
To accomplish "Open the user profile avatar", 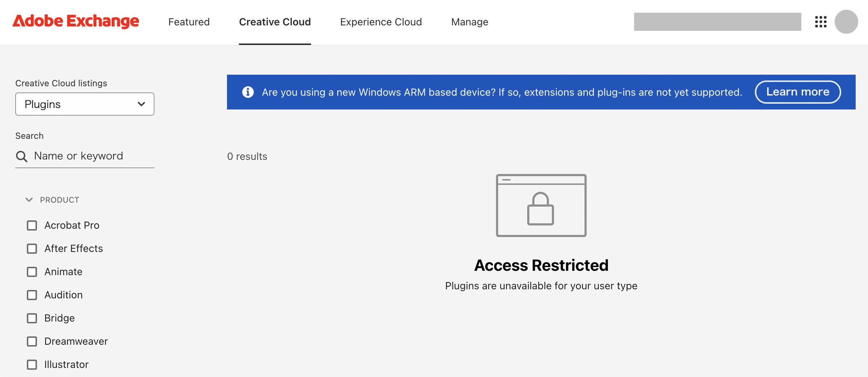I will coord(846,22).
